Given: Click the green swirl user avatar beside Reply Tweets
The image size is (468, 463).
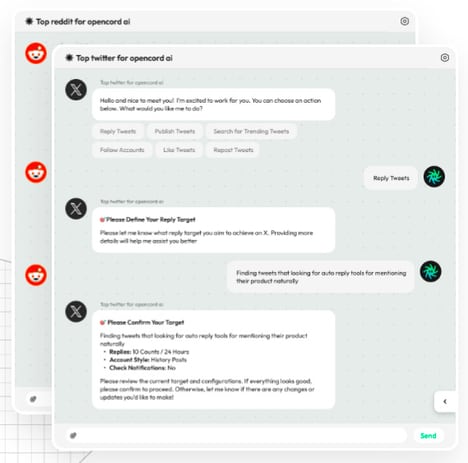Looking at the screenshot, I should pyautogui.click(x=434, y=177).
